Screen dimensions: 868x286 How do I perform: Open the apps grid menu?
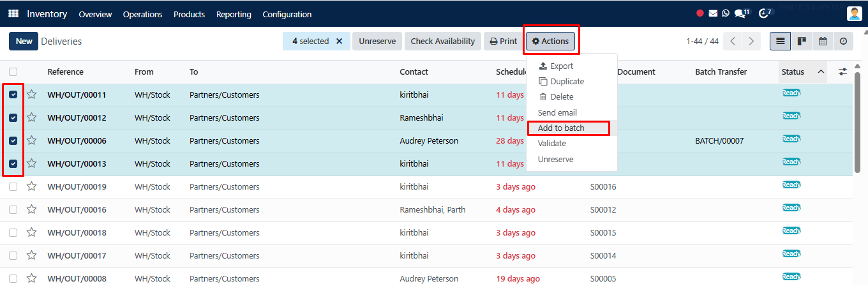tap(13, 13)
